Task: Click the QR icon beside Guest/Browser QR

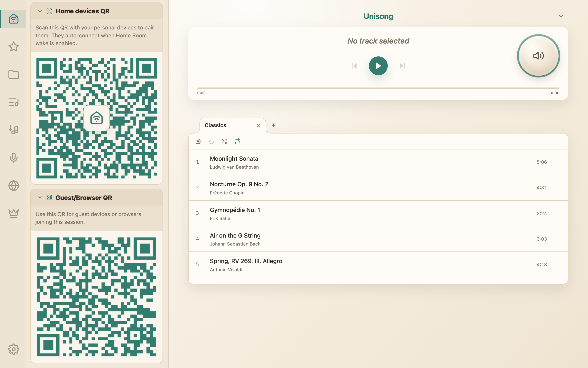Action: tap(49, 198)
